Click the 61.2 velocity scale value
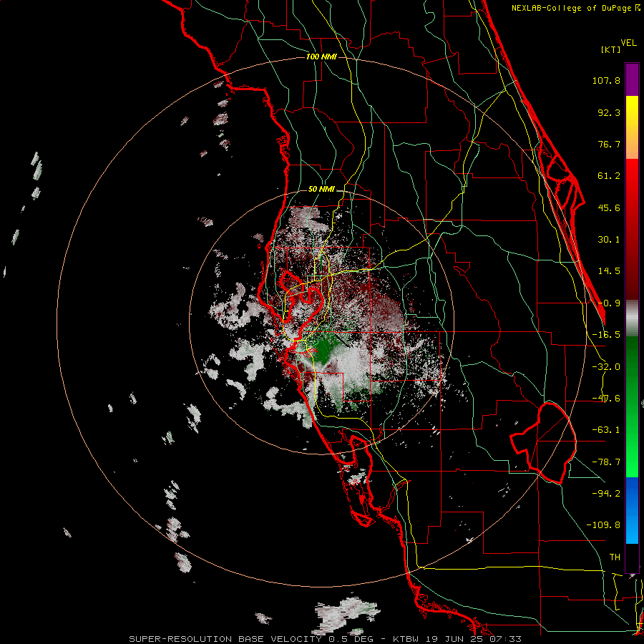The height and width of the screenshot is (644, 644). click(609, 176)
